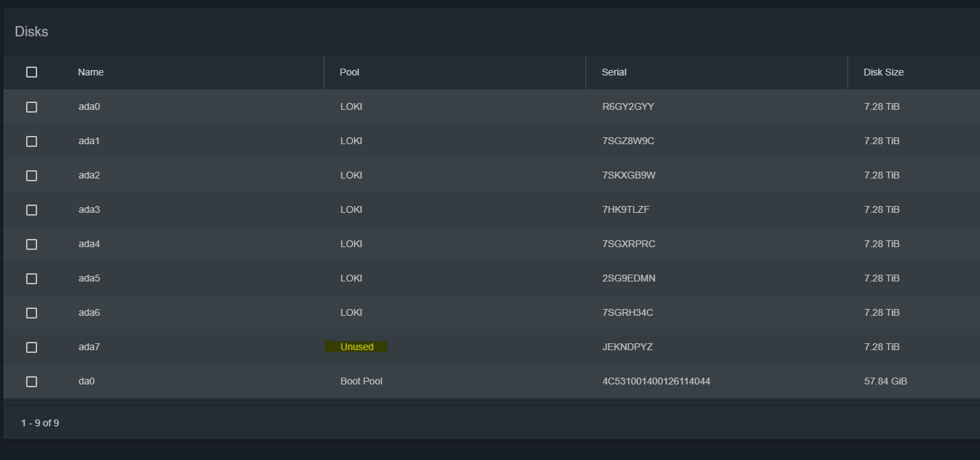The image size is (980, 460).
Task: Select the unused ada7 disk checkbox
Action: pyautogui.click(x=32, y=347)
